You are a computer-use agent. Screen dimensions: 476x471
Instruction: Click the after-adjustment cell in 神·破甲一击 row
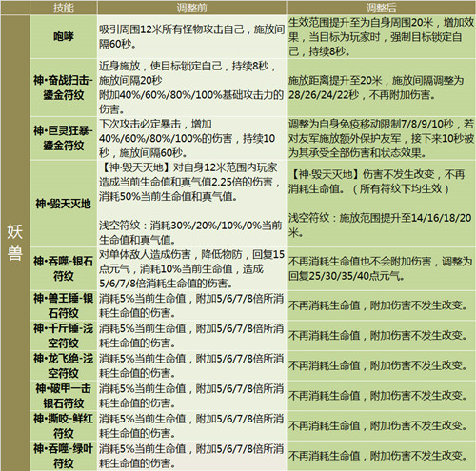coord(381,396)
